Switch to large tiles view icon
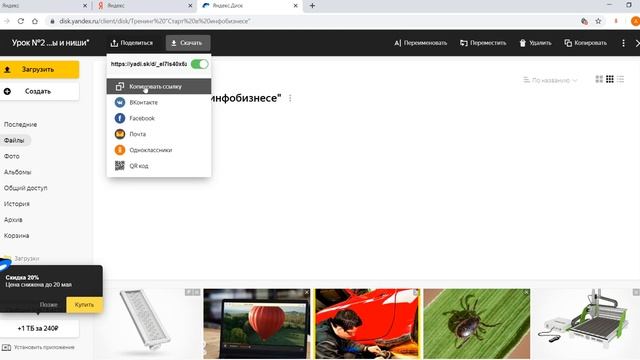 click(599, 79)
